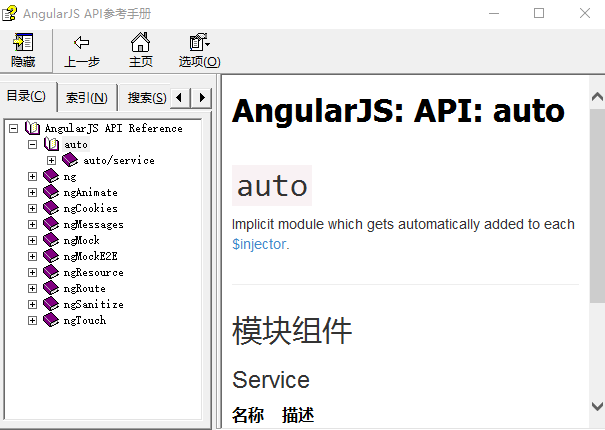Click the ngAnimate book icon

coord(51,192)
